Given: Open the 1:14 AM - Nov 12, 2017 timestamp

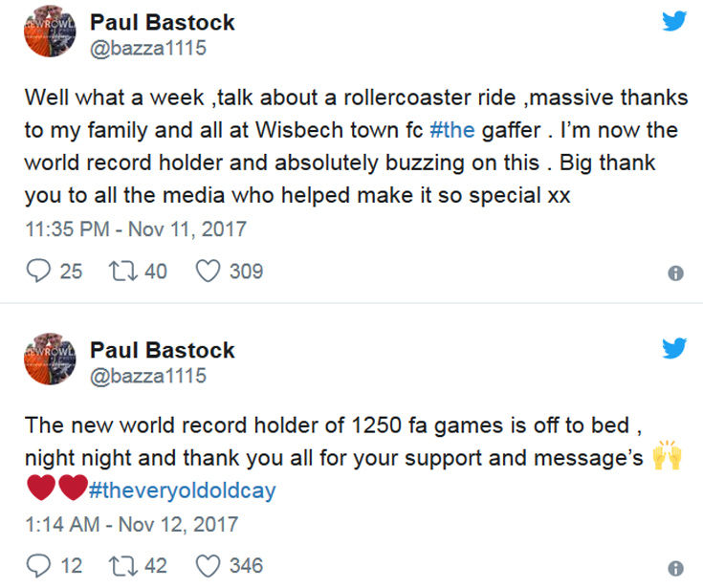Looking at the screenshot, I should point(131,524).
